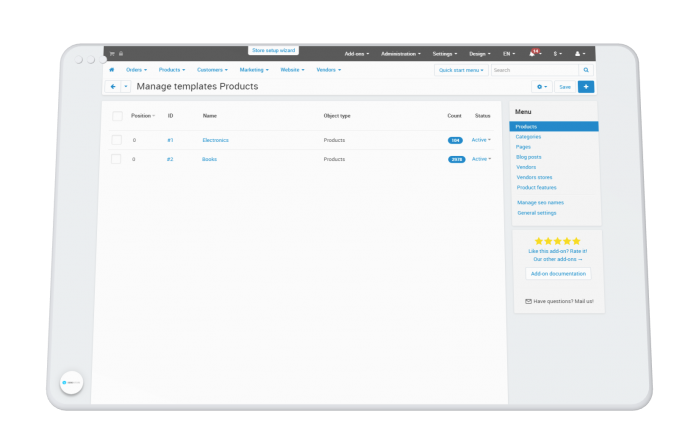Image resolution: width=700 pixels, height=445 pixels.
Task: Focus the Search input field
Action: [535, 70]
